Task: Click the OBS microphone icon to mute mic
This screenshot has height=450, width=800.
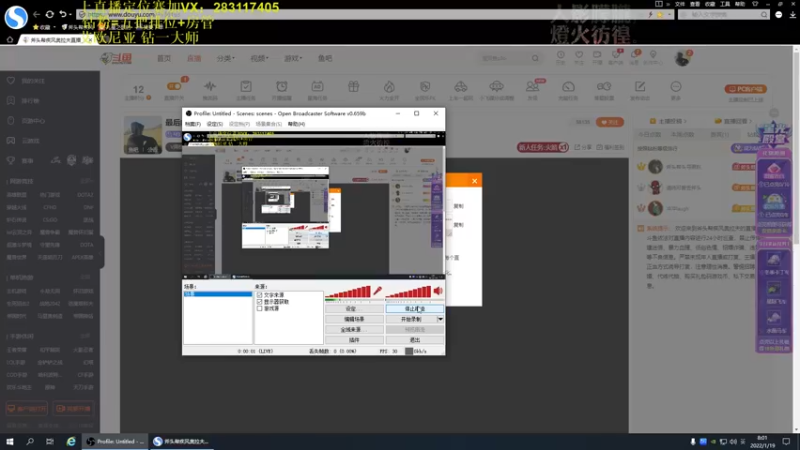Action: 378,291
